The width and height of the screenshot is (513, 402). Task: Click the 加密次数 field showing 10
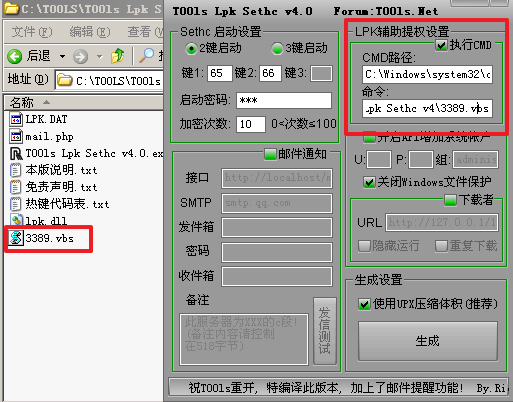(251, 124)
